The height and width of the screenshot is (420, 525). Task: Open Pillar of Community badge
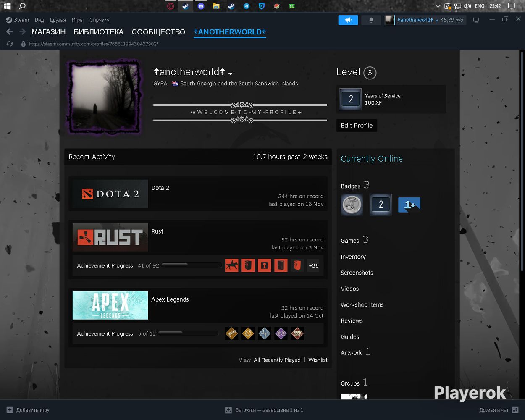(352, 205)
